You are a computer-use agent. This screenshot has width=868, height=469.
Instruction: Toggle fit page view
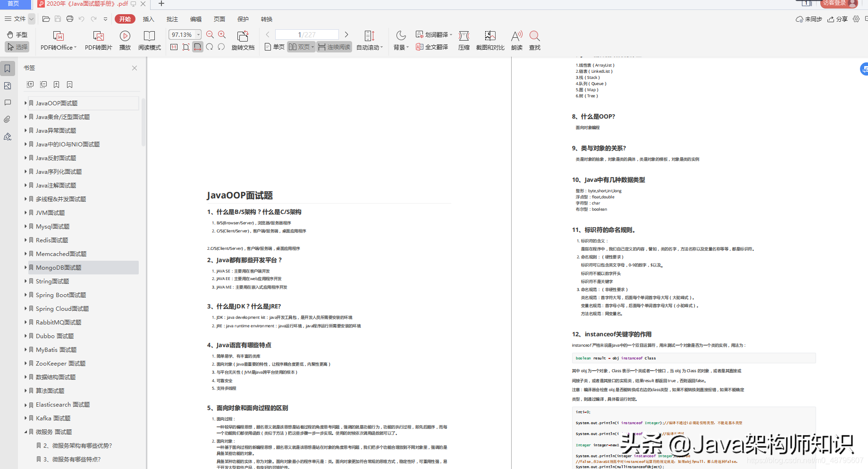point(186,47)
